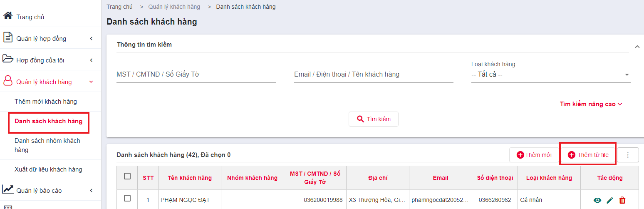Focus the MST / CMTND / Số Giấy Tờ field

pos(196,75)
